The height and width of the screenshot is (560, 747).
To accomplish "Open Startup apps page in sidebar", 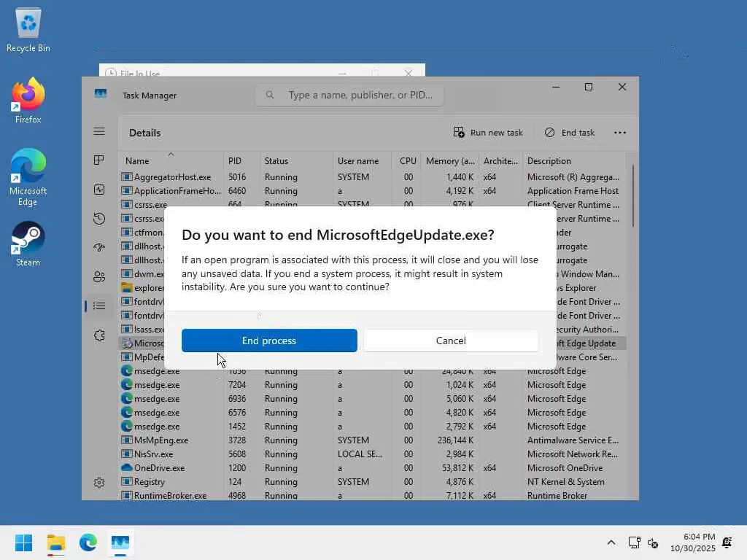I will coord(99,248).
